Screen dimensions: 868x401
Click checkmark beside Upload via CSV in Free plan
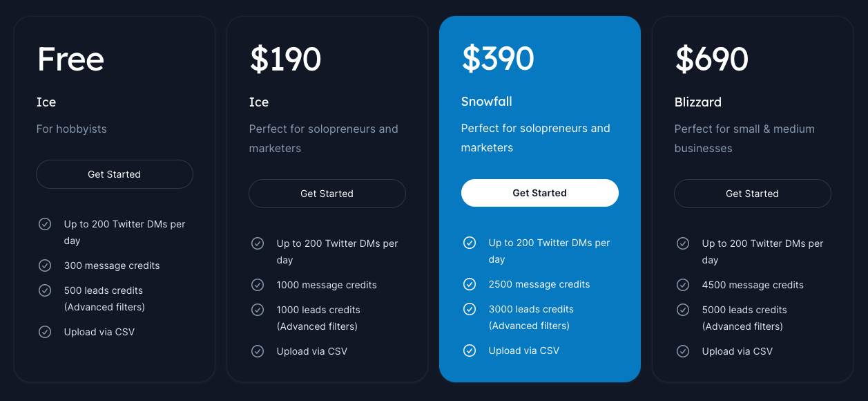tap(45, 332)
